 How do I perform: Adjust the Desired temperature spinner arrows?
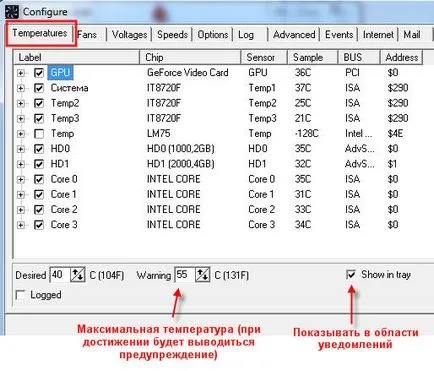[78, 275]
